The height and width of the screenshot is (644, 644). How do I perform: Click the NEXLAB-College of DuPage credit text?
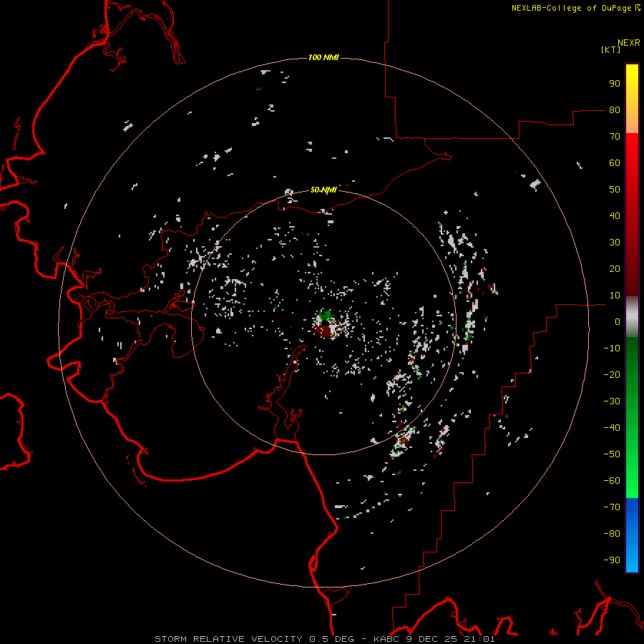pos(576,8)
